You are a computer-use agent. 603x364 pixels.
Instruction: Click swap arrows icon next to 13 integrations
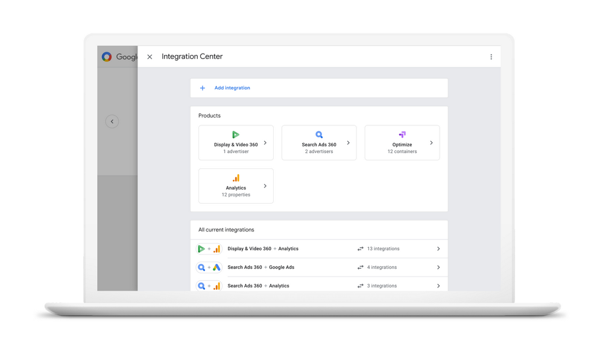pos(361,249)
